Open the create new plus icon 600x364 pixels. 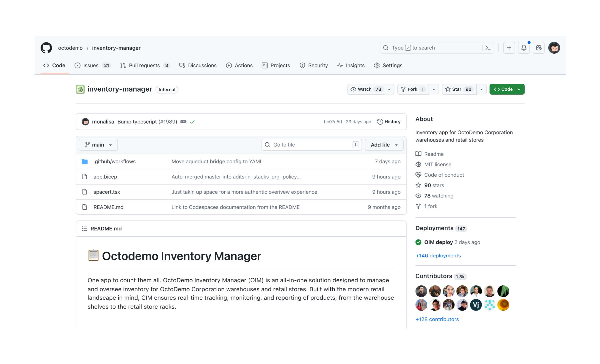509,48
